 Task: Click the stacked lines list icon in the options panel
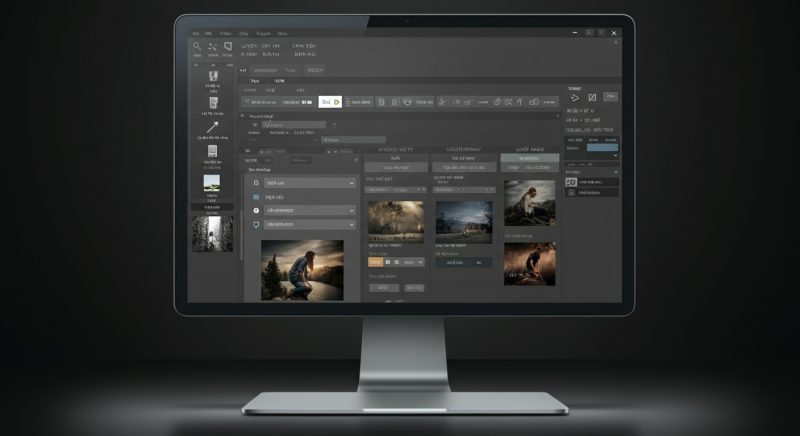pos(256,197)
